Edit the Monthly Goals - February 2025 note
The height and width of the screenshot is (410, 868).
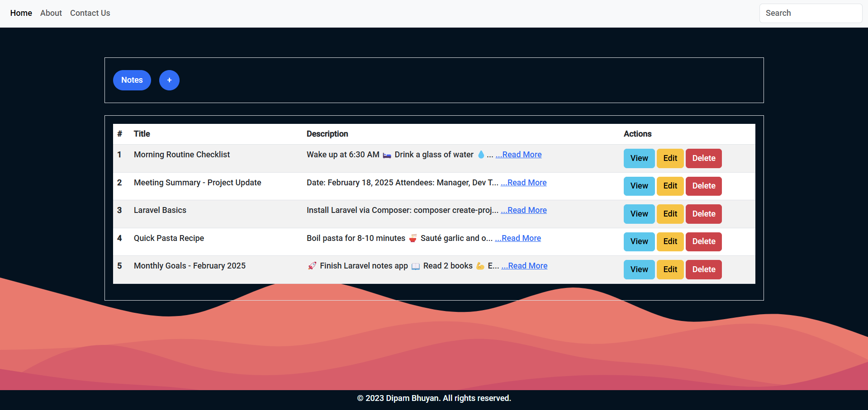pos(670,269)
